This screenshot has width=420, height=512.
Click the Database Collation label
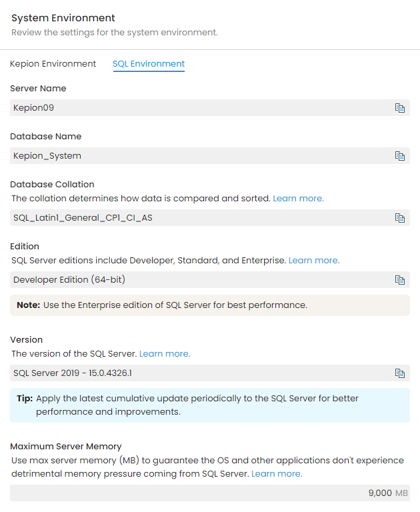(52, 185)
